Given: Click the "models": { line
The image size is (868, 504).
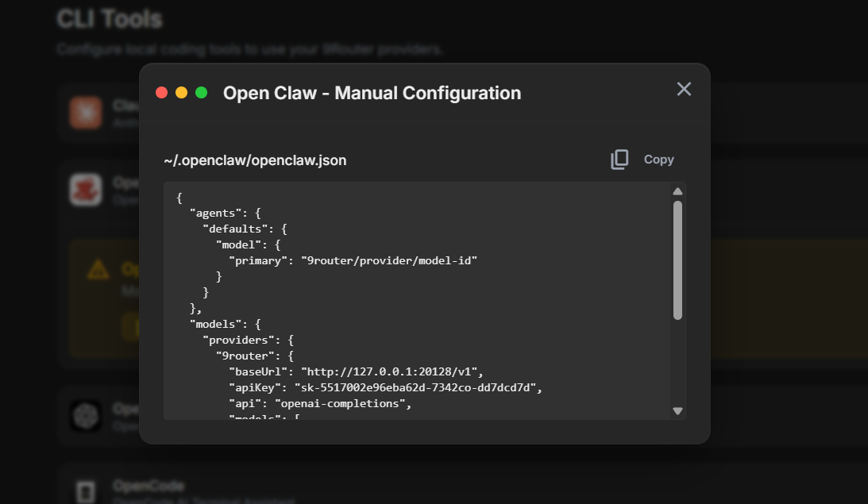Looking at the screenshot, I should tap(226, 324).
